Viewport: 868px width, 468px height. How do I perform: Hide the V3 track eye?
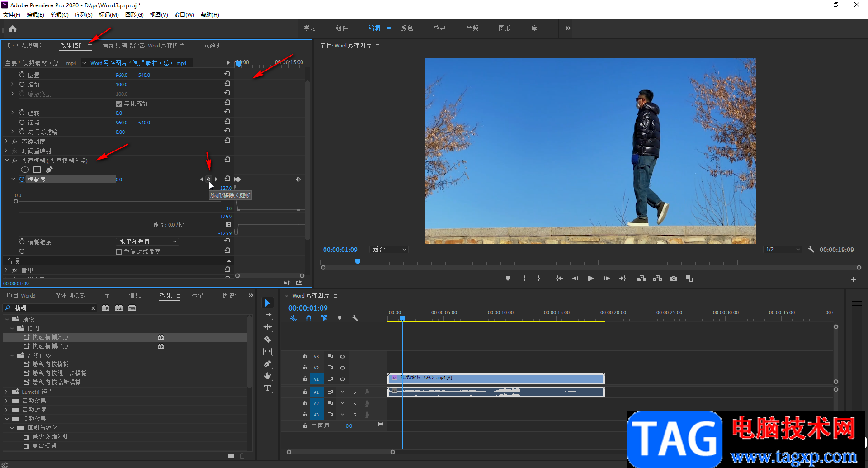(342, 356)
